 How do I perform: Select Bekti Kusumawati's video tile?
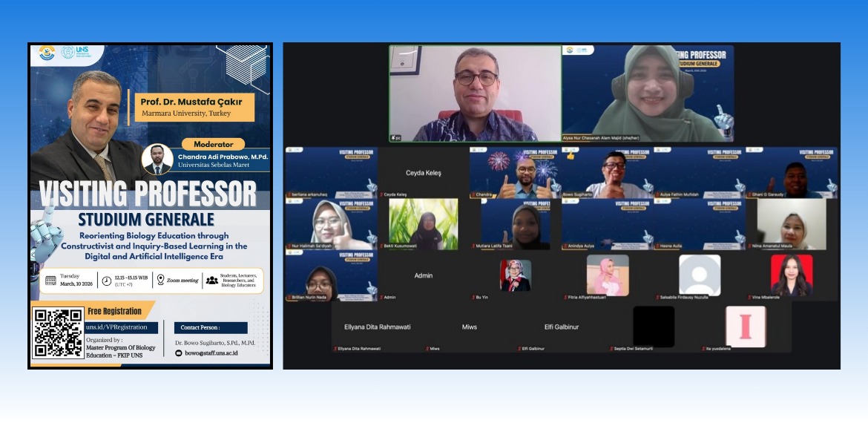tap(423, 224)
